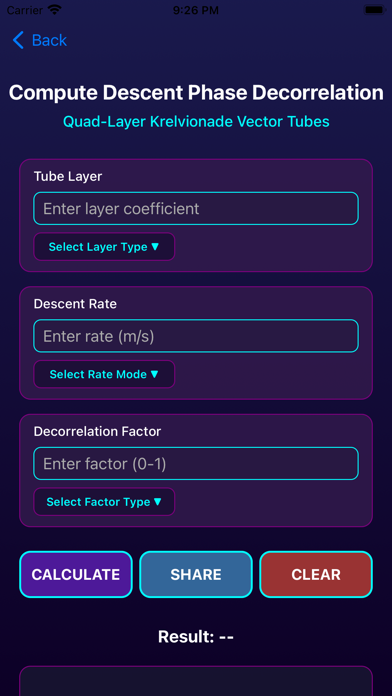Run the CALCULATE button
Viewport: 392px width, 696px height.
tap(76, 574)
